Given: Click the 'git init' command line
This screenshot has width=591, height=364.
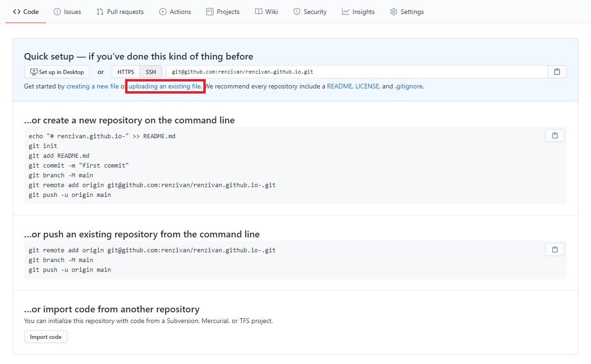Looking at the screenshot, I should (x=43, y=146).
